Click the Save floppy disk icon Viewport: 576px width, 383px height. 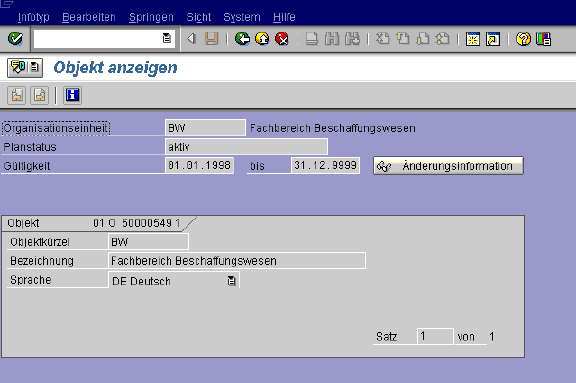click(211, 39)
